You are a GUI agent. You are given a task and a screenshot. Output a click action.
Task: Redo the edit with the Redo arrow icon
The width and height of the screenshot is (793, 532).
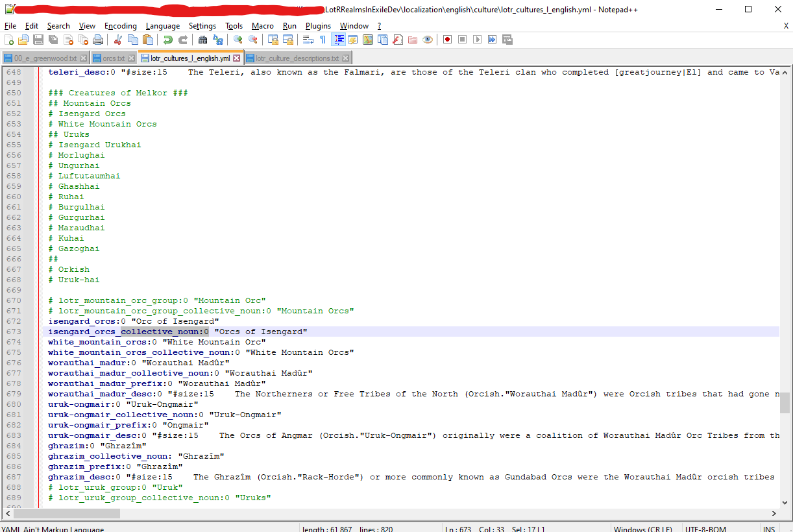[x=182, y=40]
